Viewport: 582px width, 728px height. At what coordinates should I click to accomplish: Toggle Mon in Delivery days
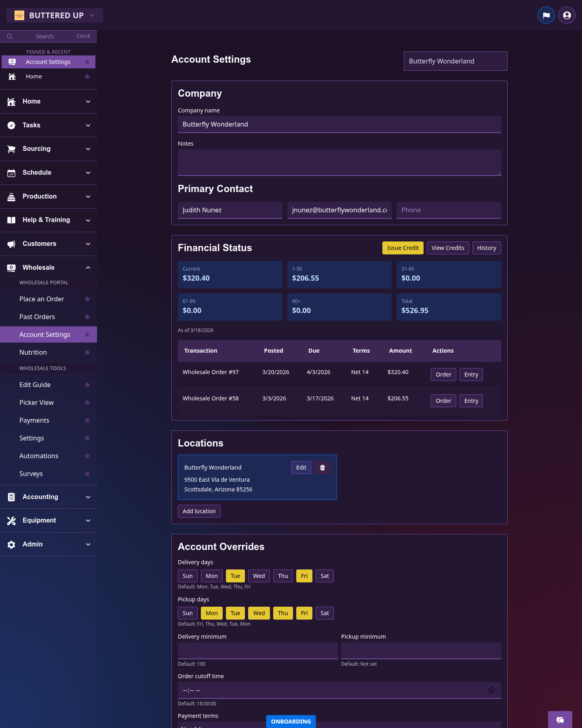pyautogui.click(x=212, y=576)
